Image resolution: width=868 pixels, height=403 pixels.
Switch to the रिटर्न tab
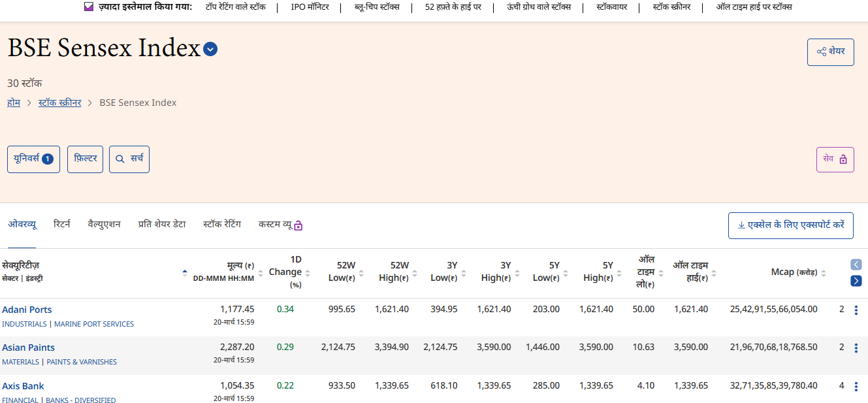coord(62,224)
